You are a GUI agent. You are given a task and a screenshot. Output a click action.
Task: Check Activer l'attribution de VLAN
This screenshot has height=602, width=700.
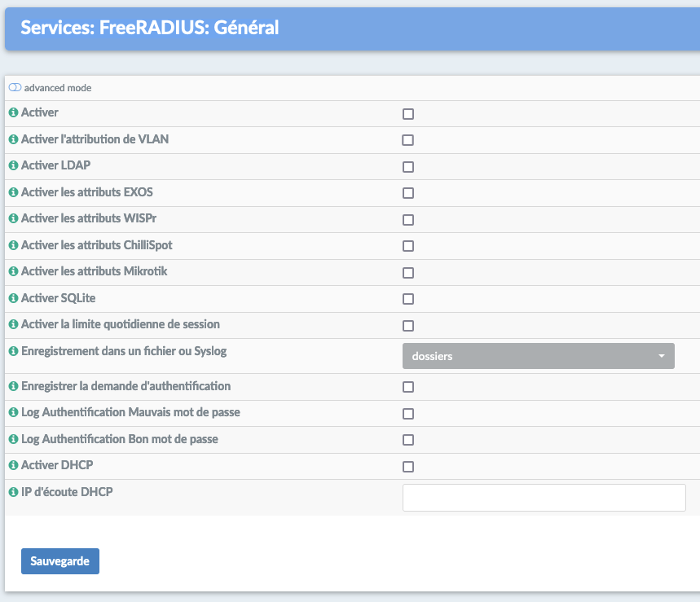[408, 140]
